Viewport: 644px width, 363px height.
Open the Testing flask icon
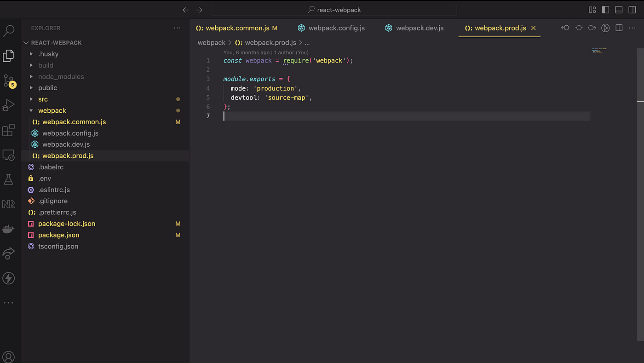coord(9,179)
